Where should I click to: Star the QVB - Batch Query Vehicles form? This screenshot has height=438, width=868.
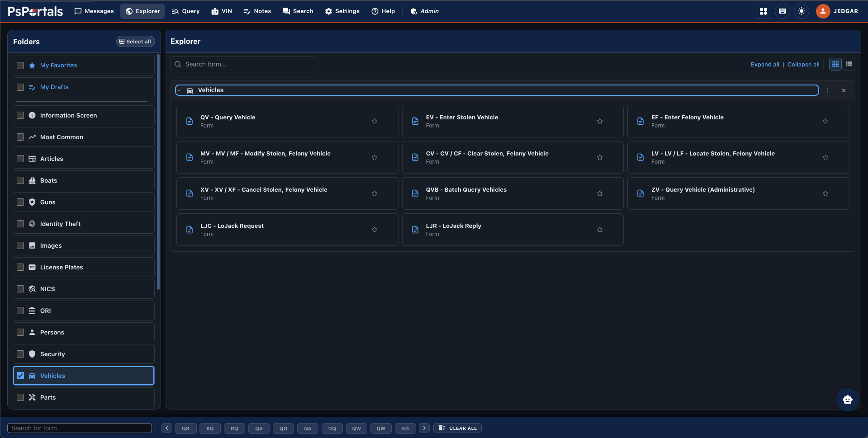point(600,193)
